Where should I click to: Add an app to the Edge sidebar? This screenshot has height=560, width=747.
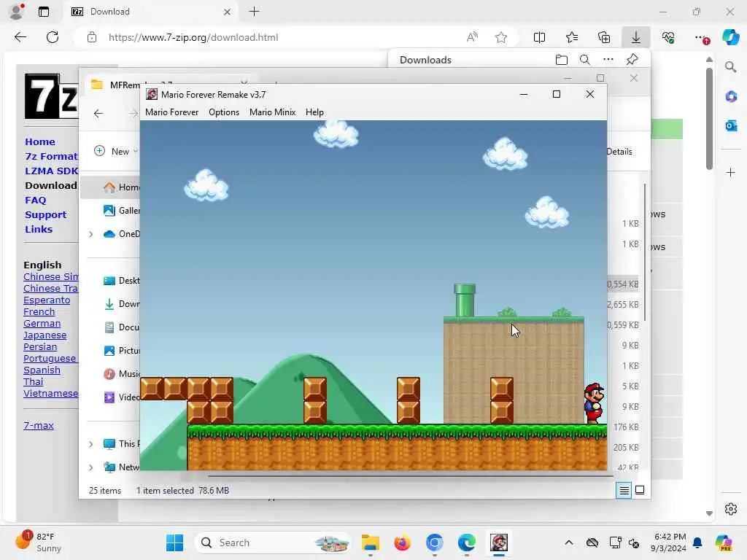pos(731,172)
